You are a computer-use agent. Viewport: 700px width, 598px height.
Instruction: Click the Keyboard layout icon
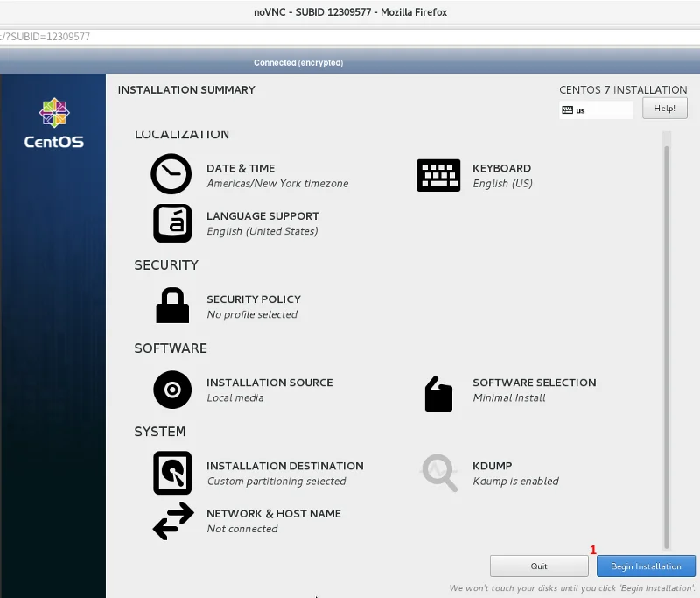click(438, 175)
